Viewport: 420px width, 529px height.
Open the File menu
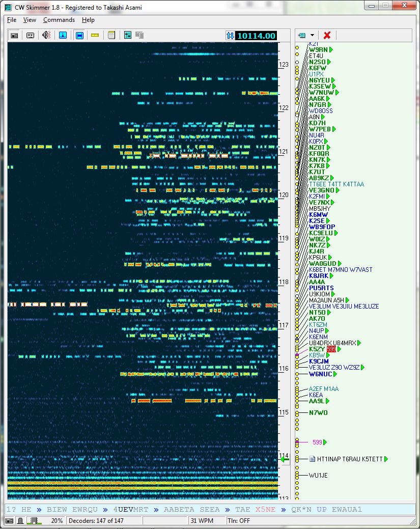11,20
